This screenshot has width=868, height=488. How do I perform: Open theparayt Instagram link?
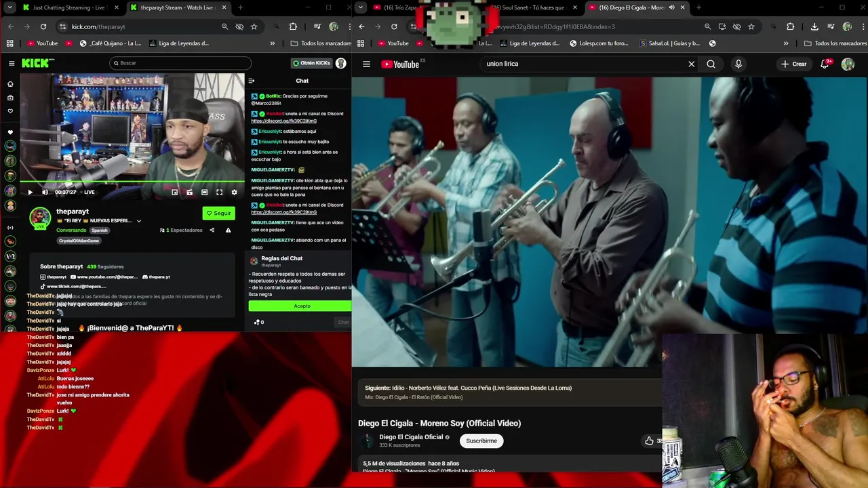click(53, 277)
